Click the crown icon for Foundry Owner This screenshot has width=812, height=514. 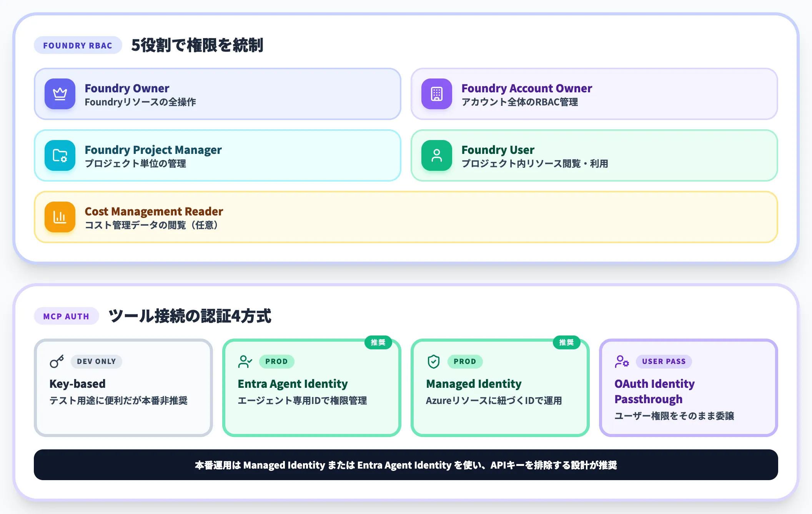(x=60, y=94)
